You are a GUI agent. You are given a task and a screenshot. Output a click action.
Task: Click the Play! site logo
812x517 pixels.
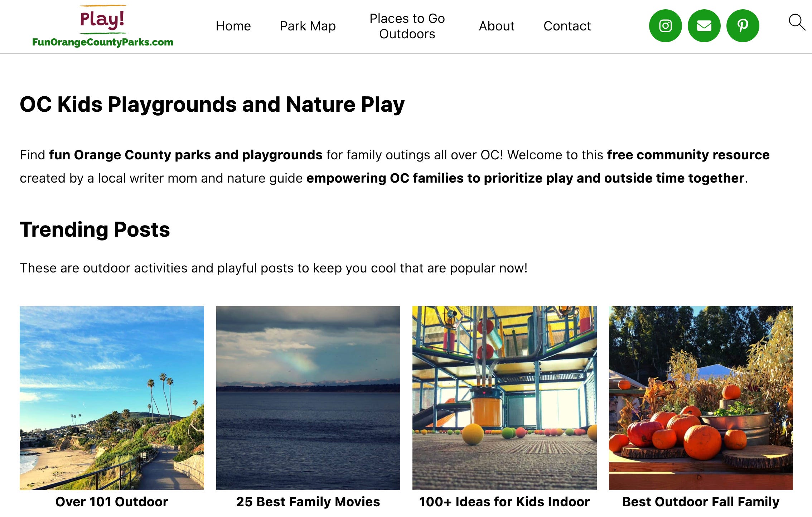(102, 19)
